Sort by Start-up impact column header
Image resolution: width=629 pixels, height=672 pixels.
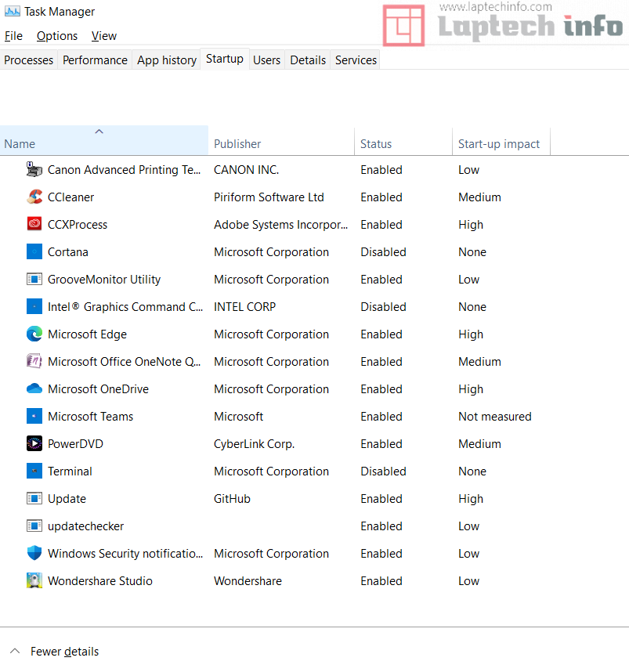501,140
